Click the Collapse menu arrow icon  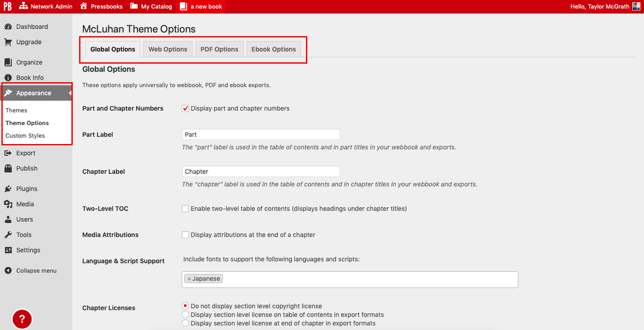(8, 270)
